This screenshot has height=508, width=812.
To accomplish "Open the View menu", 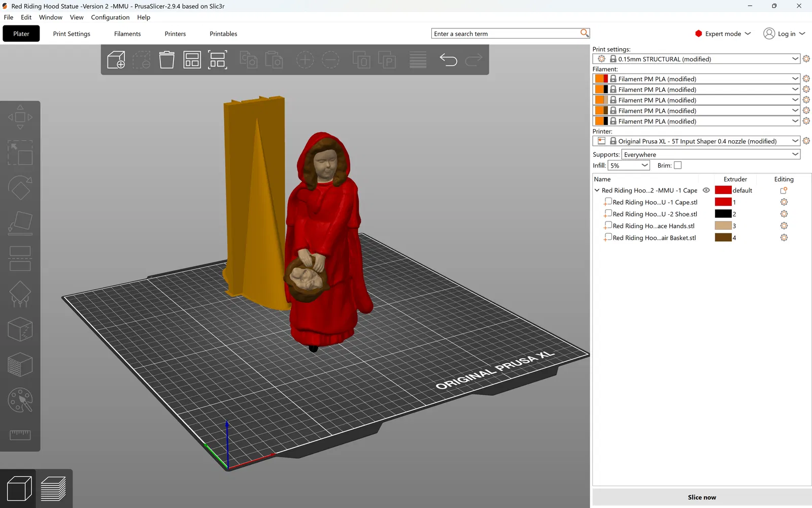I will coord(77,17).
